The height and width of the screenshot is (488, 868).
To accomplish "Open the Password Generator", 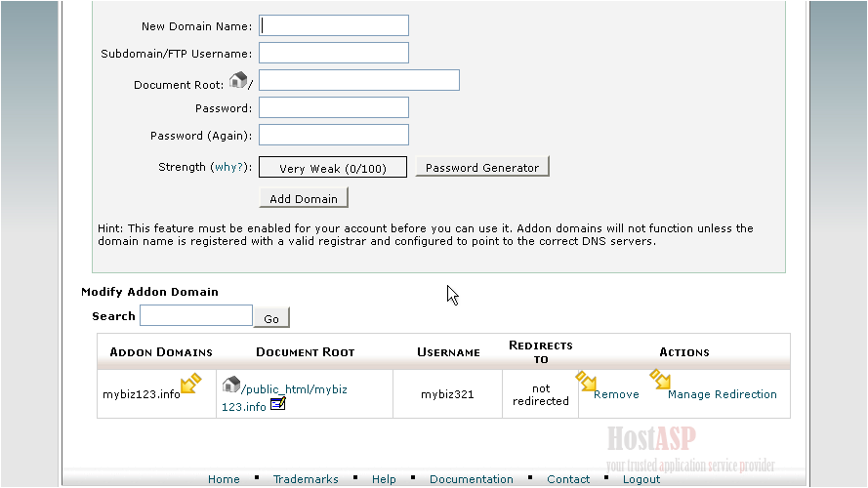I will [x=482, y=167].
